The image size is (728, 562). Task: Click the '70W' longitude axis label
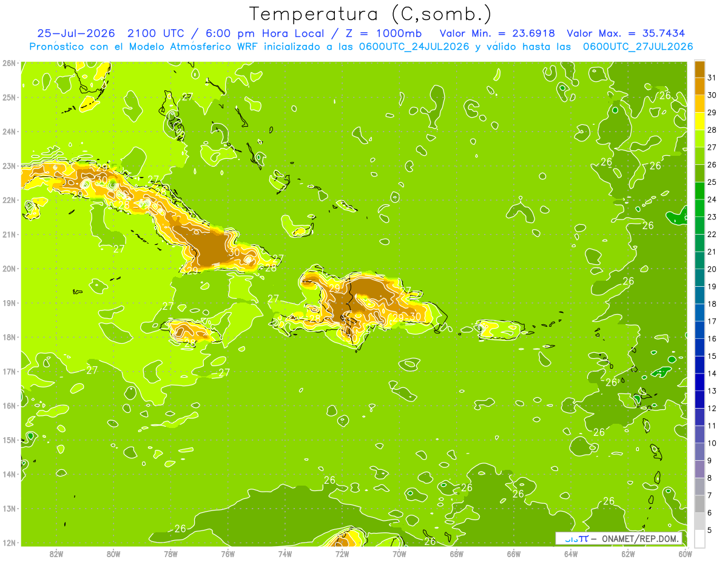pos(399,553)
